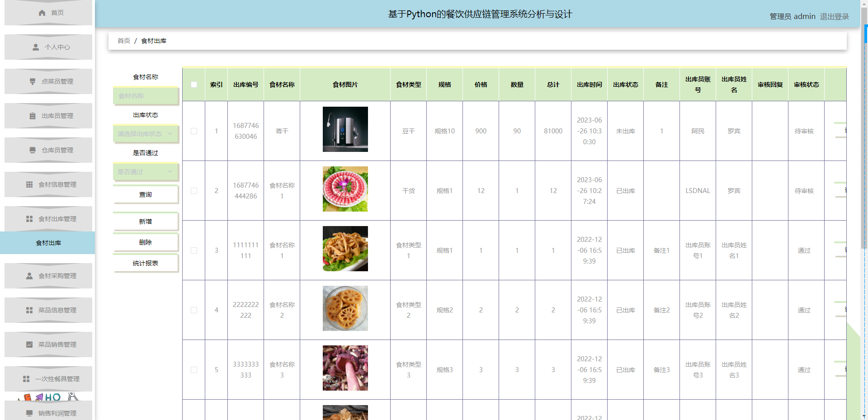Click the 81000 total cell
868x420 pixels.
click(x=553, y=131)
